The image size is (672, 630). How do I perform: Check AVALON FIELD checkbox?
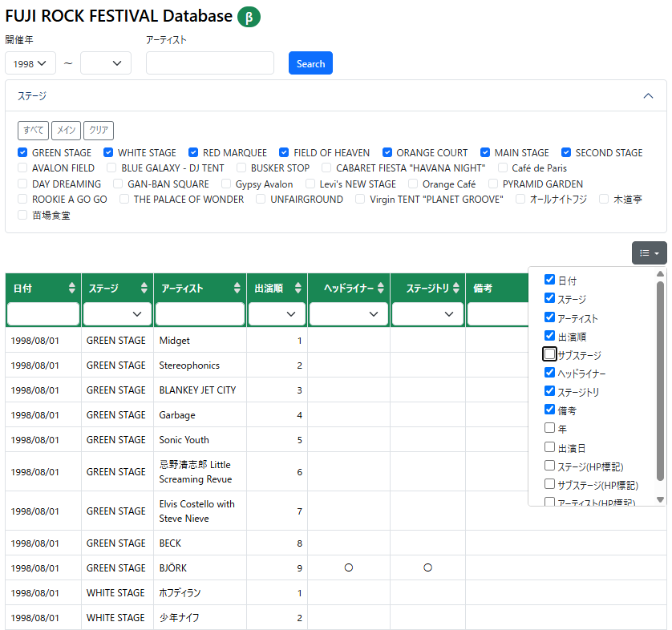(22, 168)
